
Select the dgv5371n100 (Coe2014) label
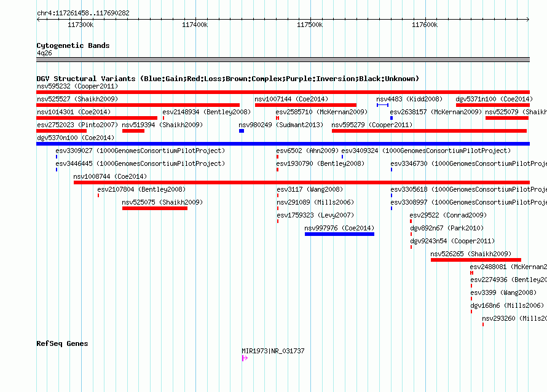click(494, 99)
